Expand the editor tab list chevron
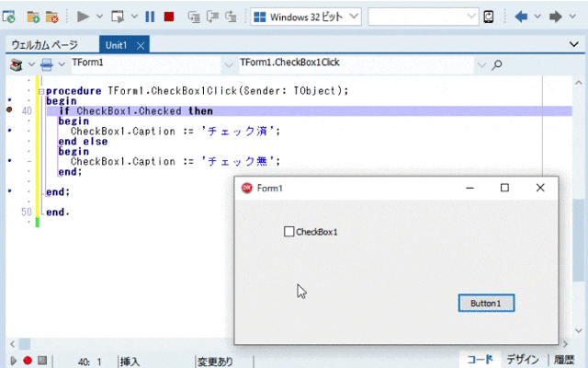This screenshot has height=368, width=588. point(573,45)
